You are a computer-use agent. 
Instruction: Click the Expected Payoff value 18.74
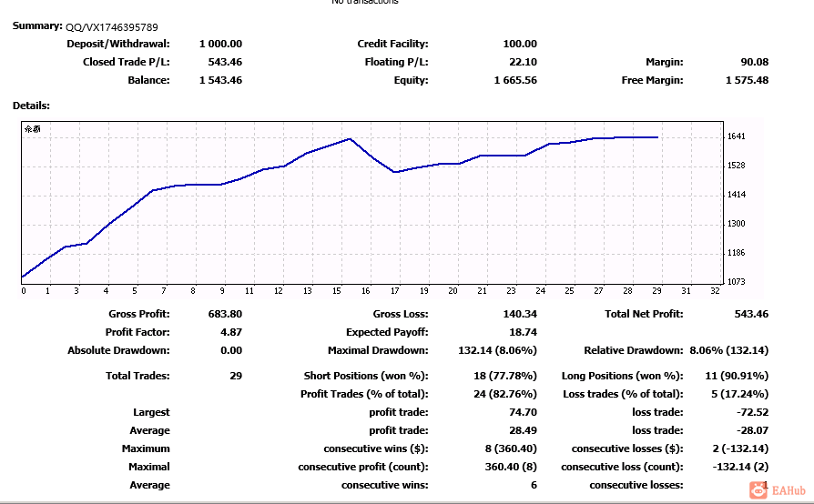click(x=523, y=332)
